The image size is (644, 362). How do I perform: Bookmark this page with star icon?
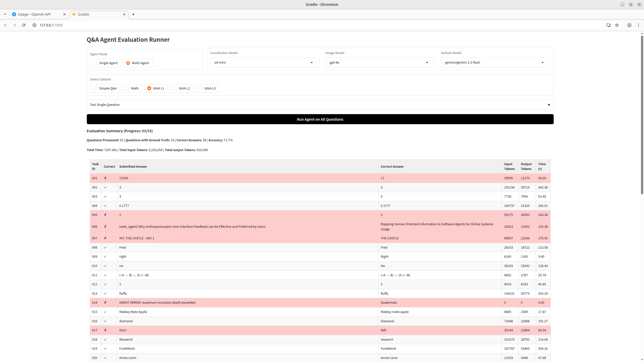point(617,25)
